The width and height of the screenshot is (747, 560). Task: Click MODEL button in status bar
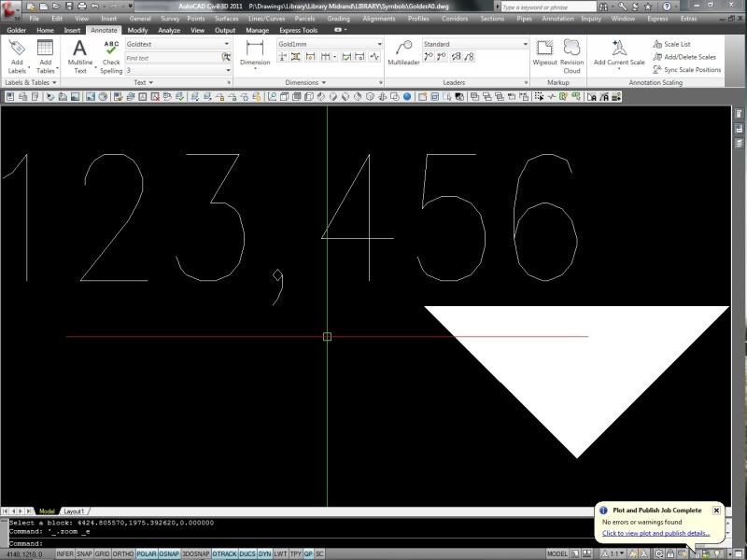tap(557, 553)
